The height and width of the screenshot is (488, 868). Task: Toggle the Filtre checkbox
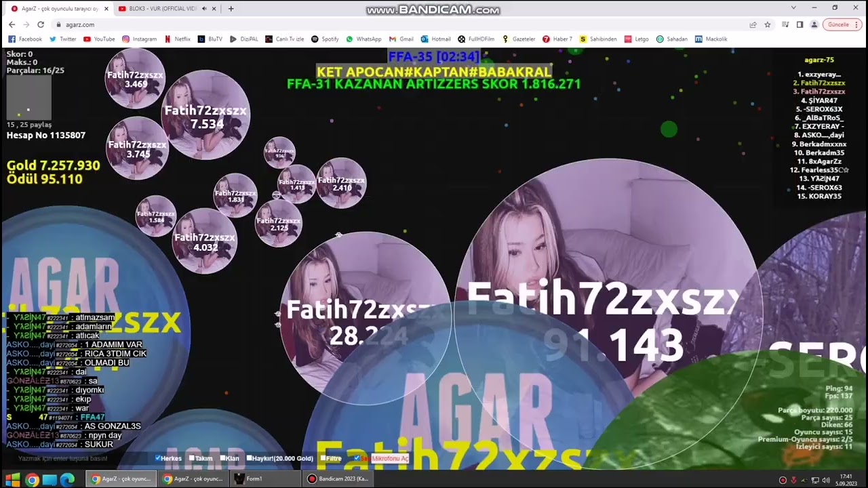[323, 458]
